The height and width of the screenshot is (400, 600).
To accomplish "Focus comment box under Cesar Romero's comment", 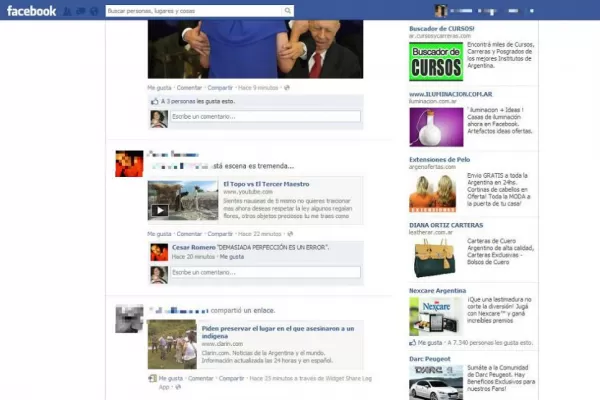I will (265, 272).
